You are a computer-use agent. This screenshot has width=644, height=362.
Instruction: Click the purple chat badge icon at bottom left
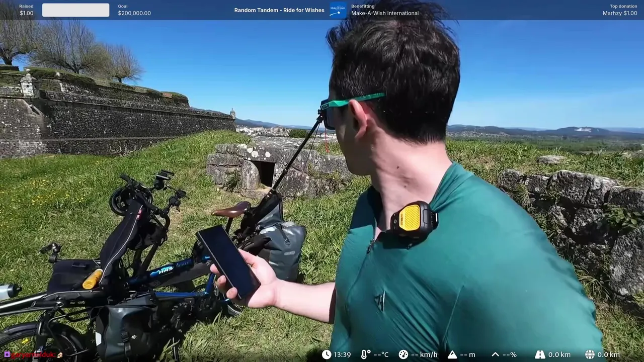pyautogui.click(x=7, y=354)
